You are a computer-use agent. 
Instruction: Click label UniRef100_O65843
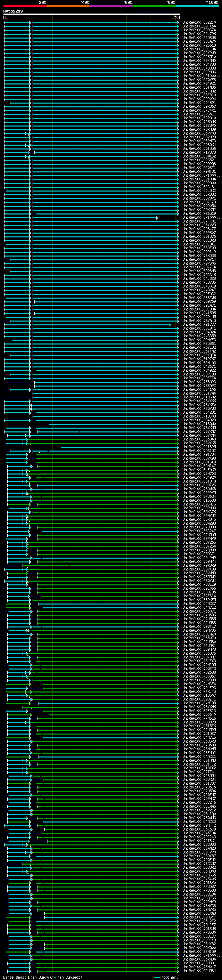[x=199, y=439]
